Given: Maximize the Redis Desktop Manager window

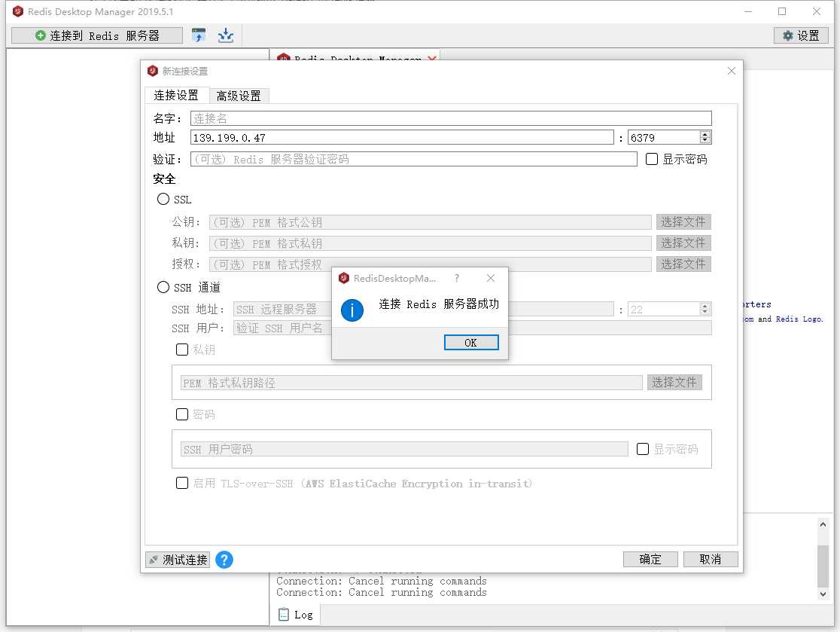Looking at the screenshot, I should tap(782, 11).
